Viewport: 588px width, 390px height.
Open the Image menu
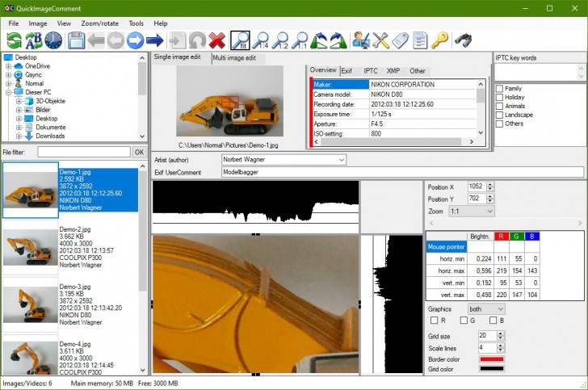pos(38,23)
